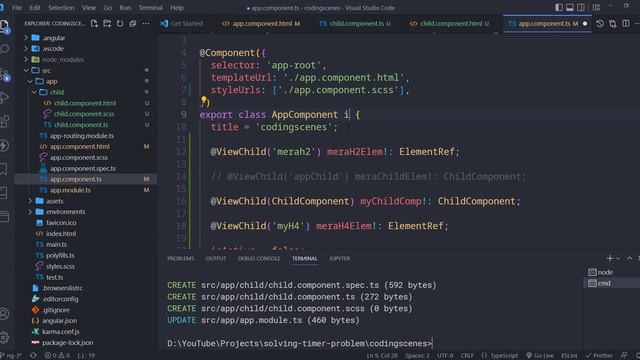Toggle the secondary sidebar layout icon
640x360 pixels.
[x=581, y=7]
